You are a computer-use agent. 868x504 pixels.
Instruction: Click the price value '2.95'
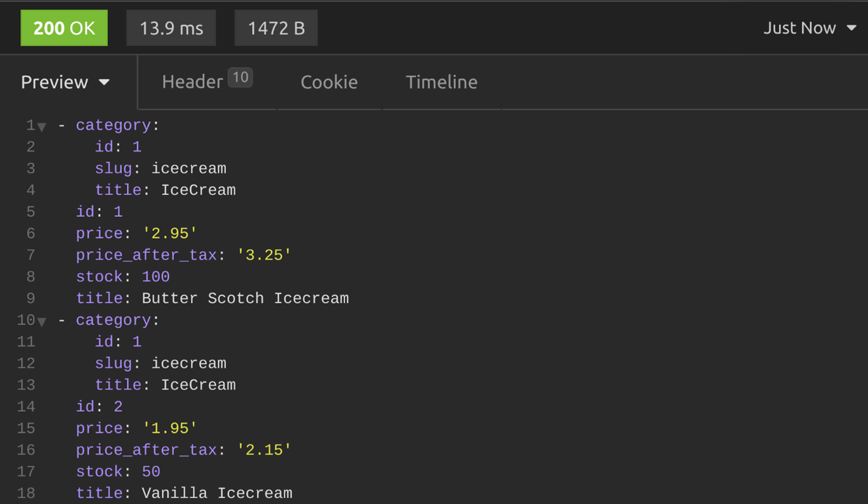point(170,233)
